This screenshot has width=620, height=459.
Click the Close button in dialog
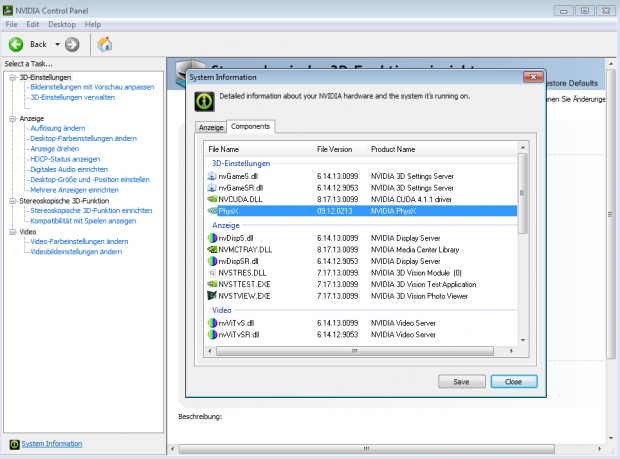pyautogui.click(x=513, y=381)
